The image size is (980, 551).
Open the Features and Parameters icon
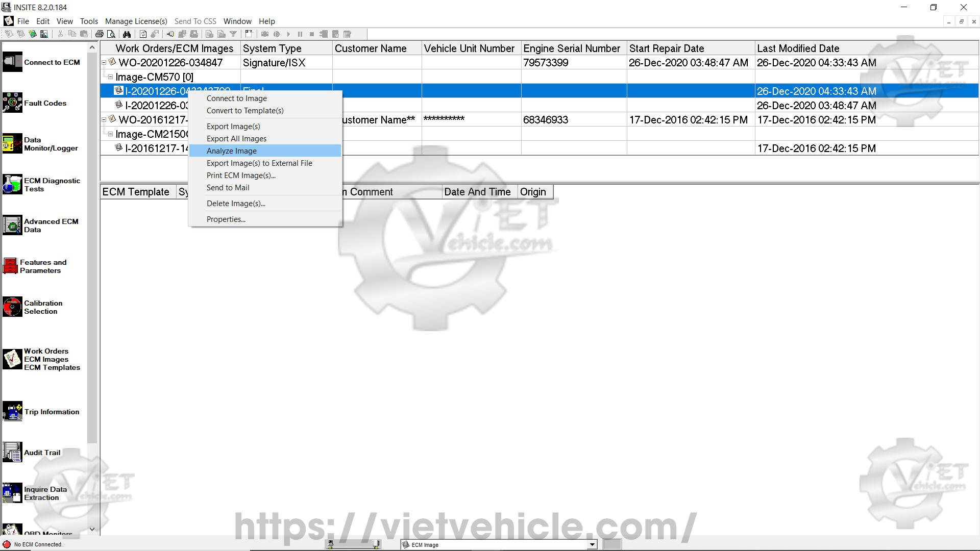pyautogui.click(x=10, y=266)
